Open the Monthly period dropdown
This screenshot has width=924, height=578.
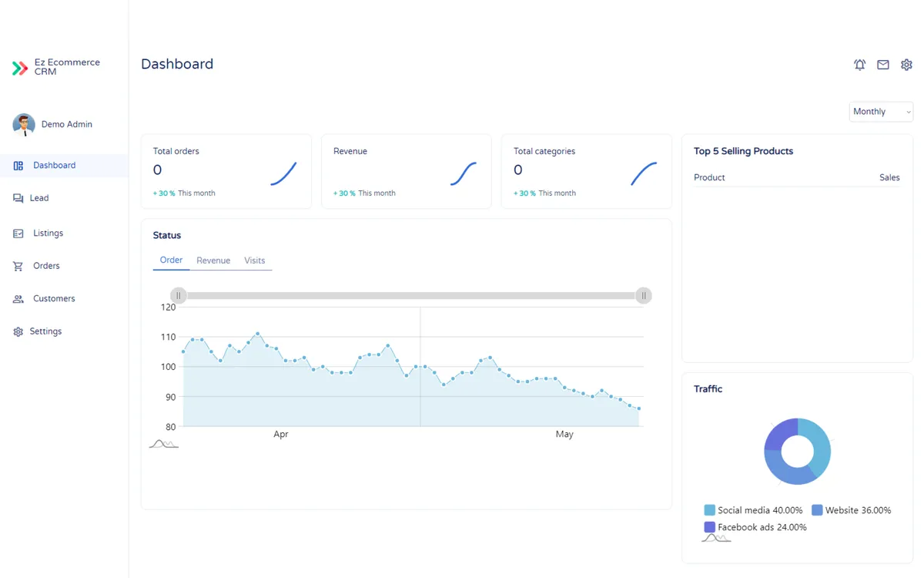pos(881,112)
